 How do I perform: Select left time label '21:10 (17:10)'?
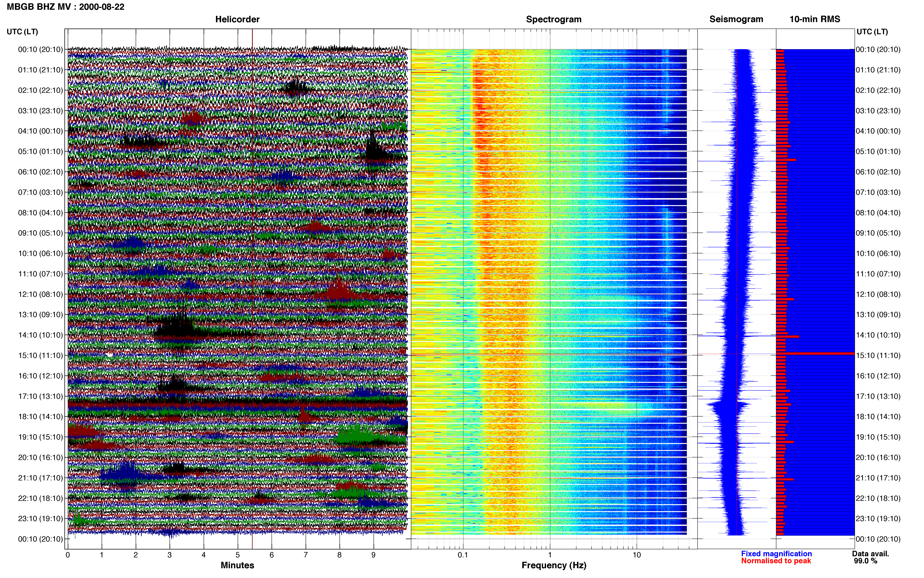coord(41,478)
